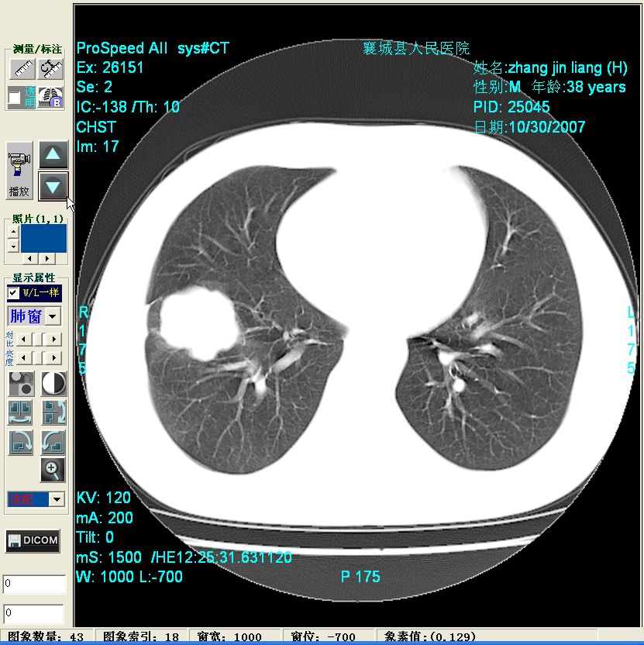The image size is (644, 645).
Task: Click the chest X-ray annotation icon
Action: [51, 97]
